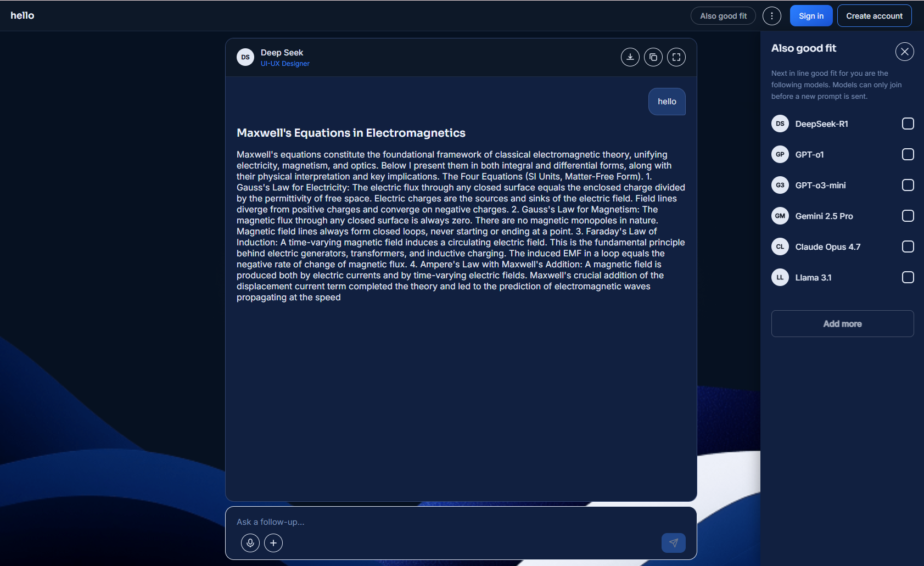
Task: Click the GPT-o1 avatar icon
Action: [x=780, y=154]
